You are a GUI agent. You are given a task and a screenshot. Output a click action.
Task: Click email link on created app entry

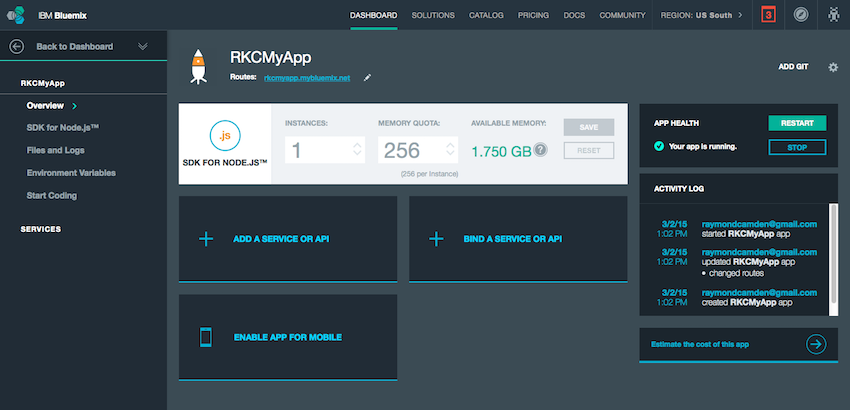click(759, 292)
